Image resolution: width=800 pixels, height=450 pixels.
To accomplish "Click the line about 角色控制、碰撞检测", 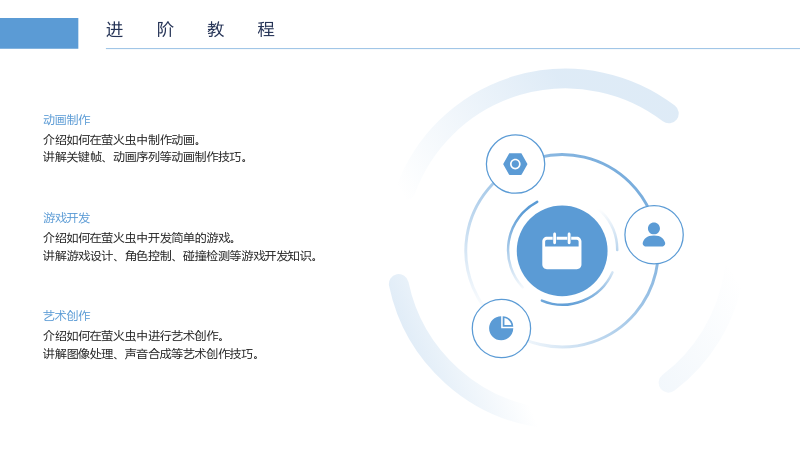I will [180, 256].
